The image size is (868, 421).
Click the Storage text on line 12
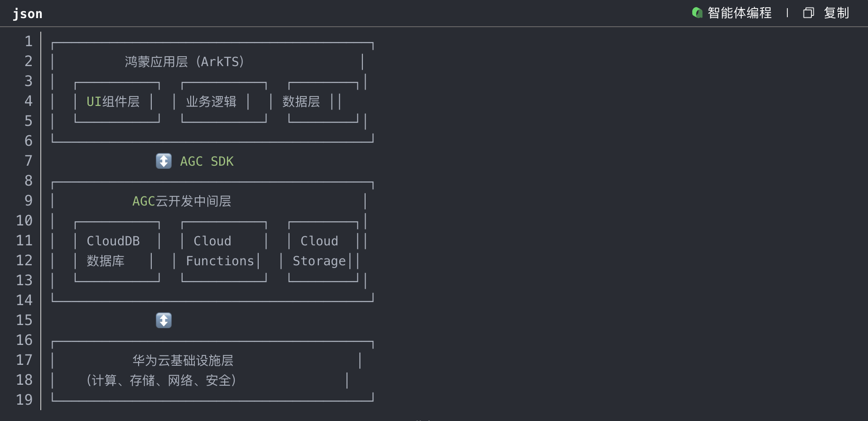coord(319,261)
